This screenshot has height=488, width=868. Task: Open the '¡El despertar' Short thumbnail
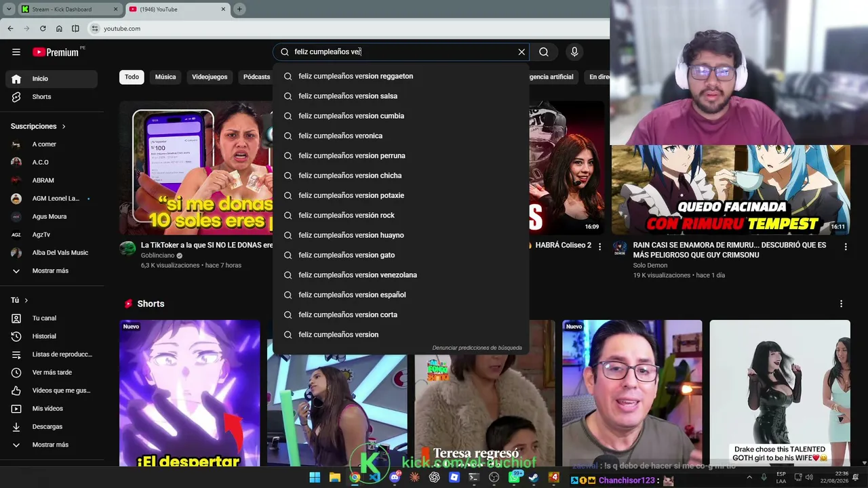click(190, 393)
